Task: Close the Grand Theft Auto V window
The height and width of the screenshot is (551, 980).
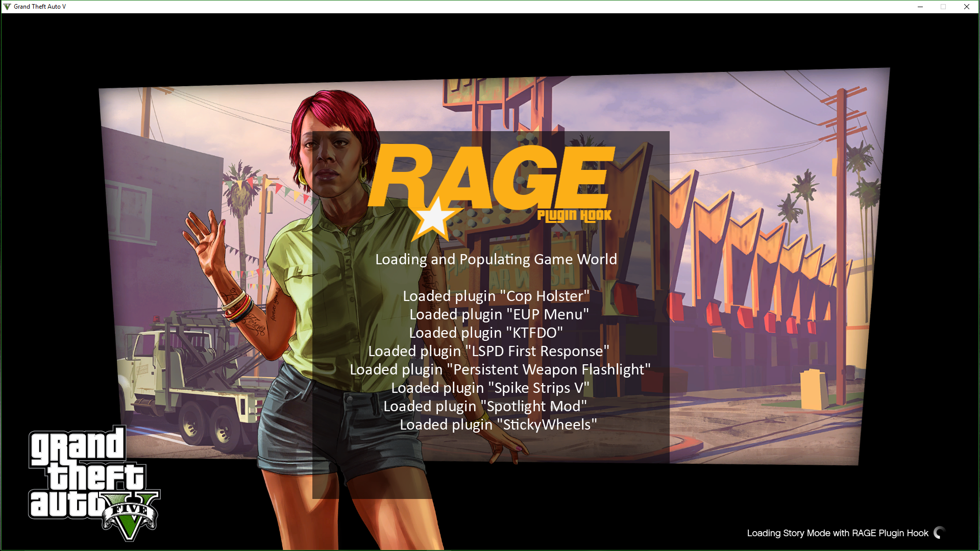Action: pos(966,7)
